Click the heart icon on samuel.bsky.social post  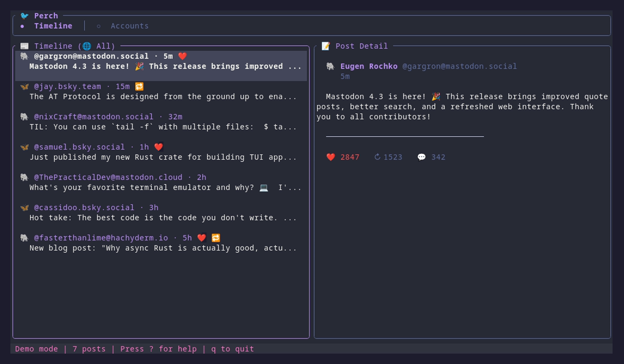(159, 147)
